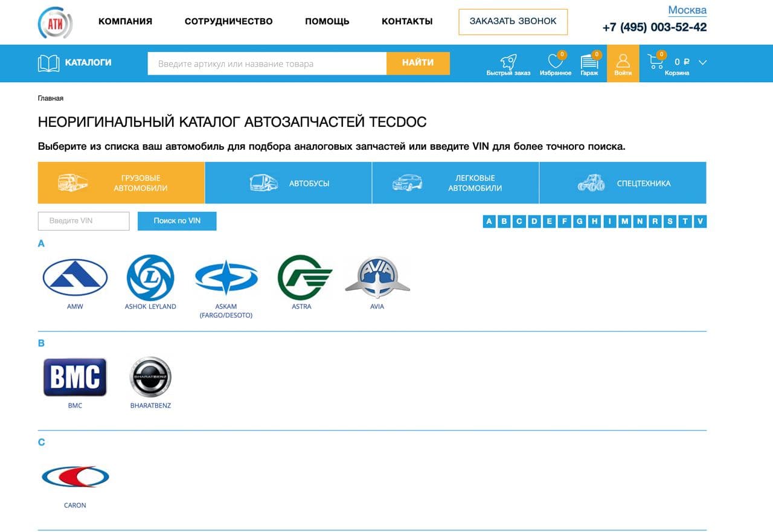Click the BHARATBENZ name text

[x=150, y=406]
